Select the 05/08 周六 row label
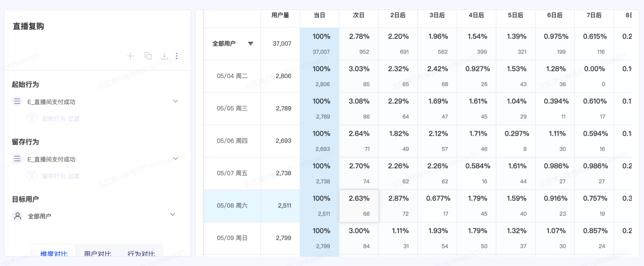Image resolution: width=644 pixels, height=266 pixels. click(232, 205)
